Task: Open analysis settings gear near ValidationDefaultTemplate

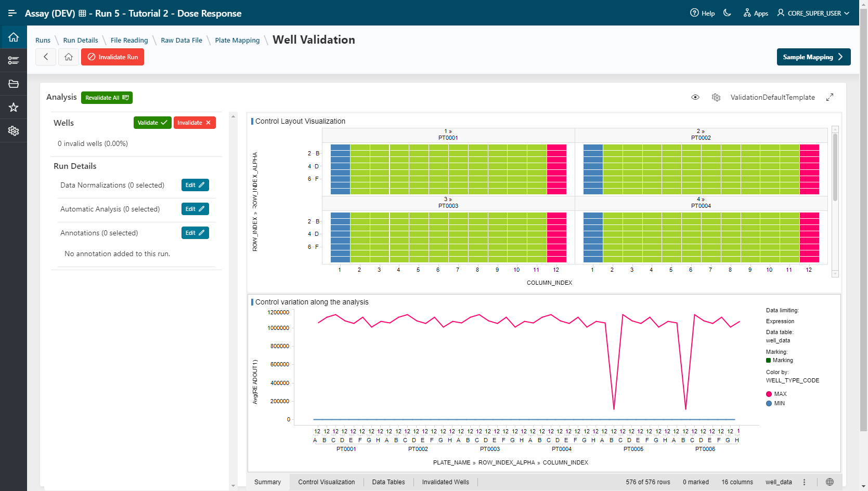Action: point(716,97)
